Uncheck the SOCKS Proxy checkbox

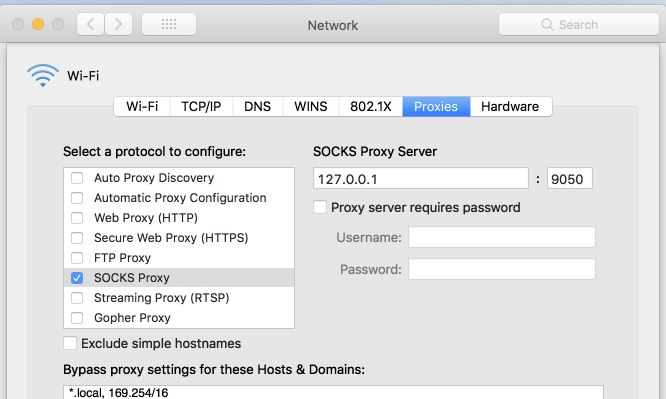click(77, 278)
